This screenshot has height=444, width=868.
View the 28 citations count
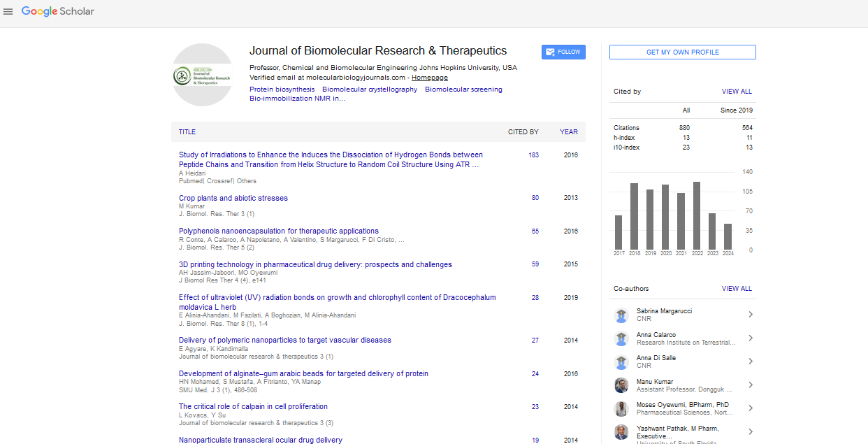pos(535,297)
